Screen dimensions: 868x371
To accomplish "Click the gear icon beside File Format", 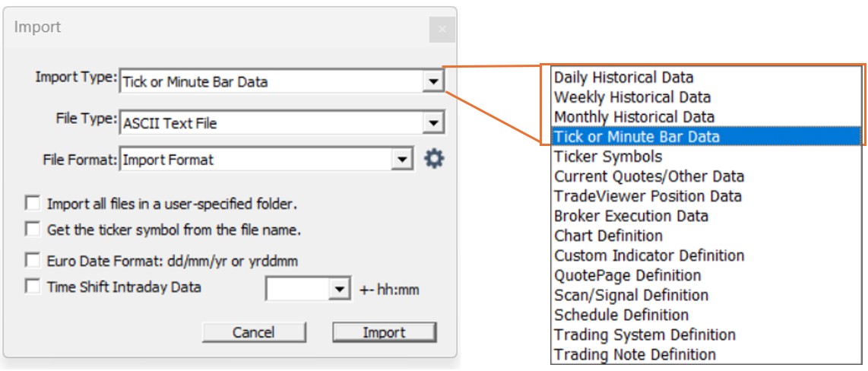I will pos(434,160).
